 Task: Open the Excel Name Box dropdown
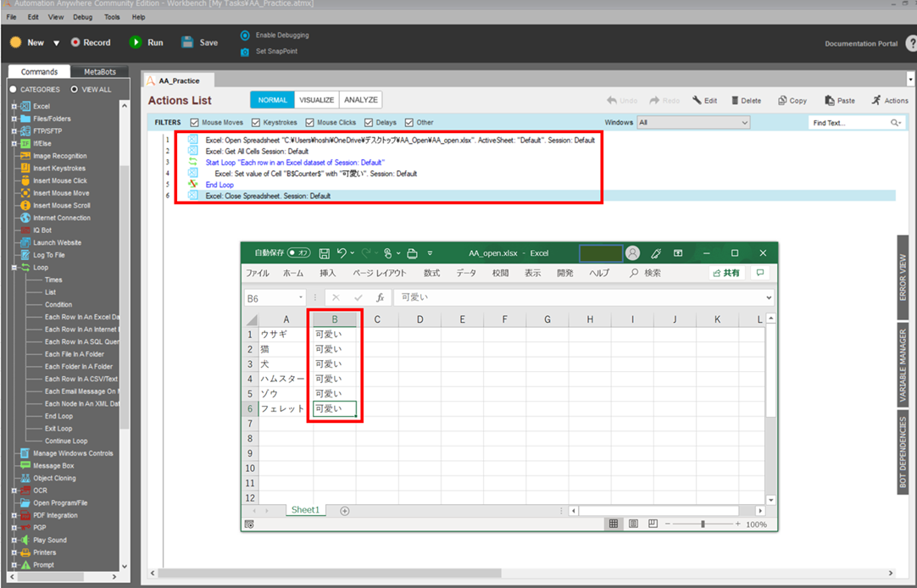coord(301,297)
